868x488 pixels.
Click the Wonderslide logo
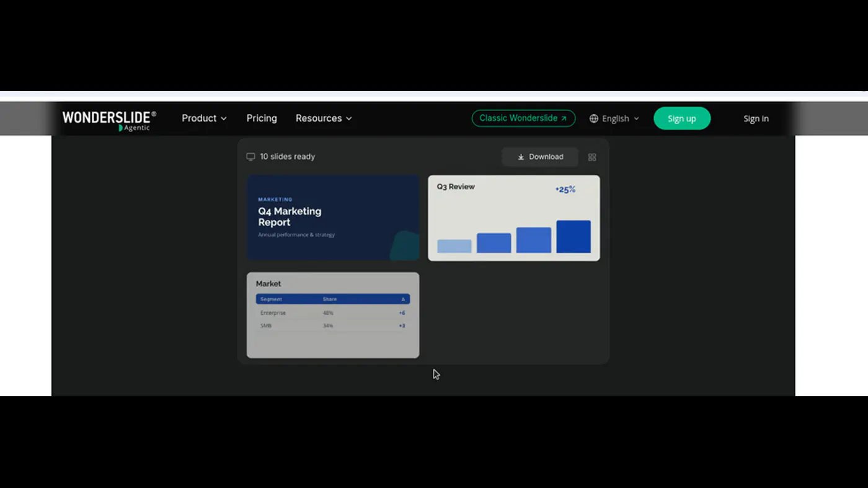click(x=109, y=120)
